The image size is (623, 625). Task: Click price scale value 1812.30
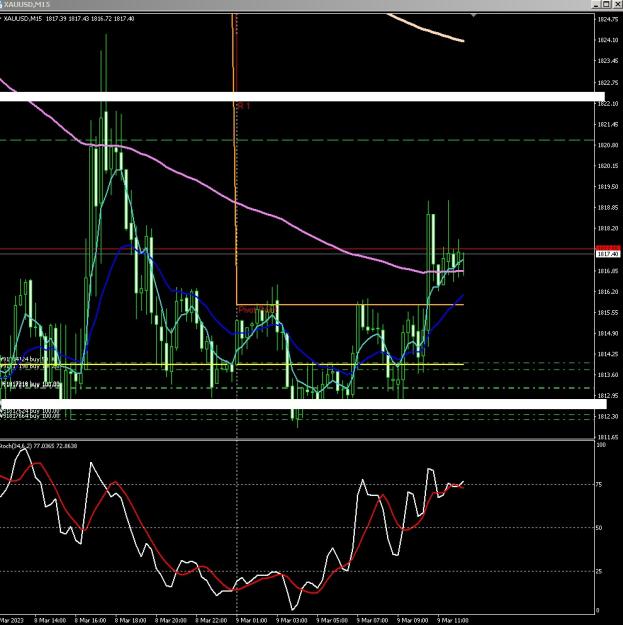[x=608, y=416]
